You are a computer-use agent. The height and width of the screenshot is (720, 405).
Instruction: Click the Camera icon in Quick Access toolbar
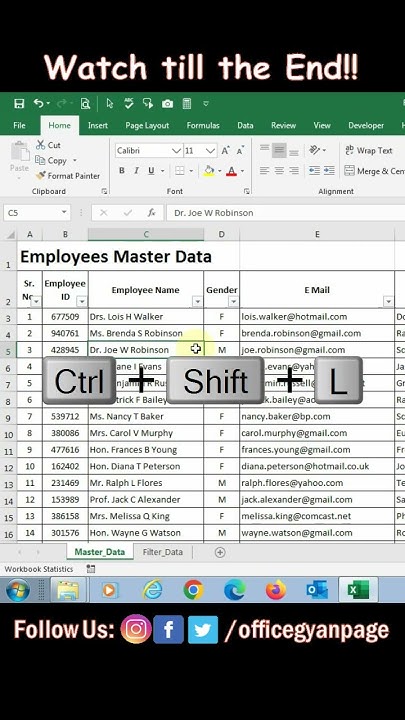pyautogui.click(x=167, y=104)
